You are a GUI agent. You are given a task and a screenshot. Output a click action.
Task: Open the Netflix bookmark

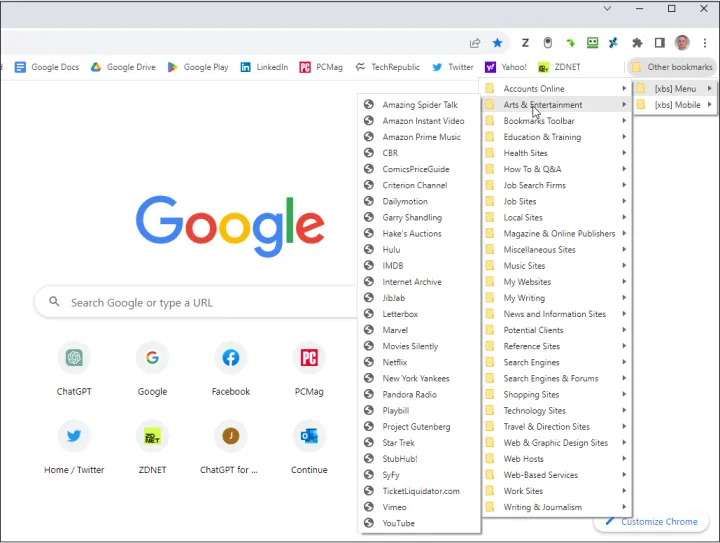(395, 362)
